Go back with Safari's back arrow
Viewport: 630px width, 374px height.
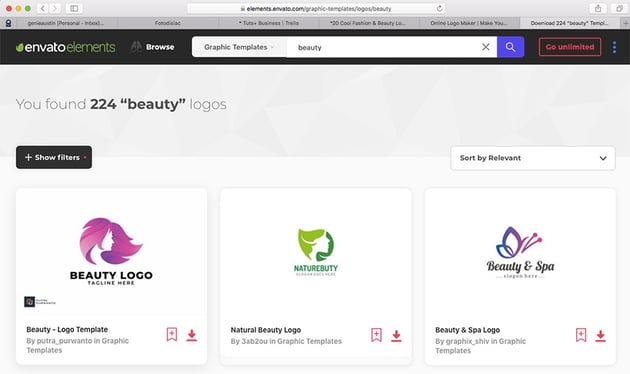(43, 8)
